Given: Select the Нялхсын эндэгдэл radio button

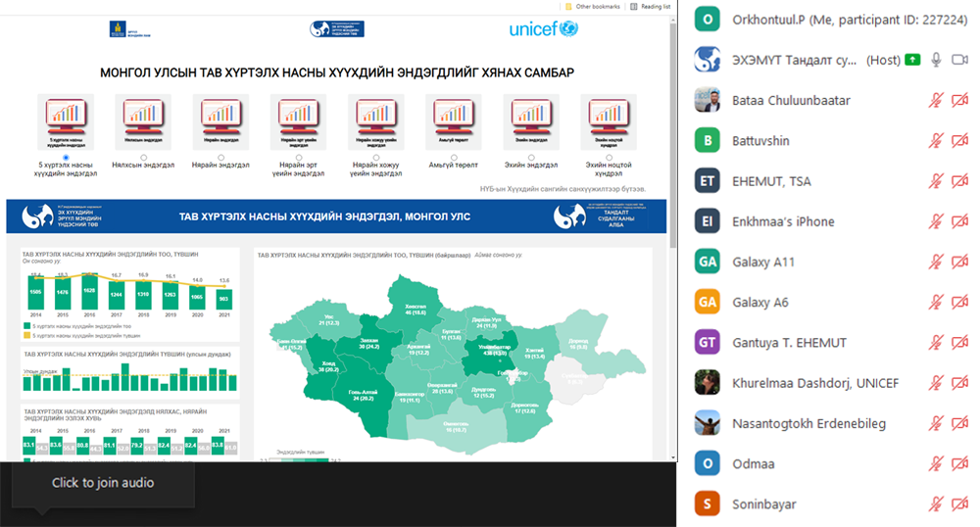Looking at the screenshot, I should [143, 157].
